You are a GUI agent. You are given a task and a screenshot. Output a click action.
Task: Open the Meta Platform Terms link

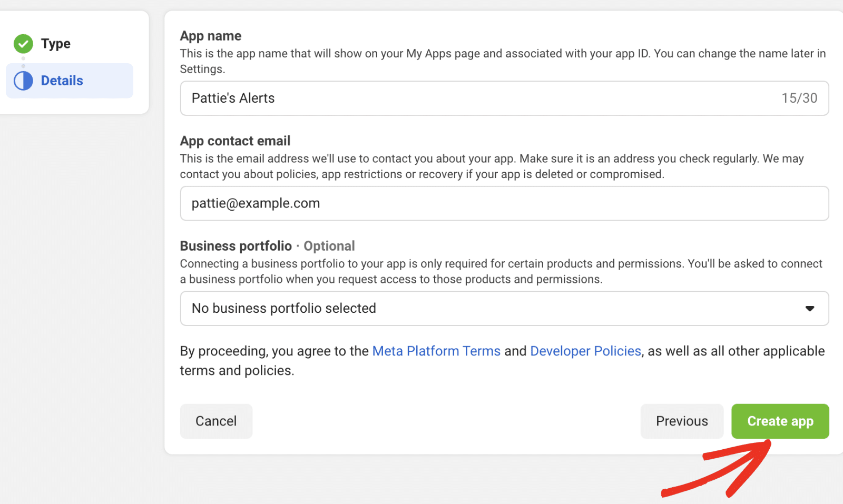point(436,351)
